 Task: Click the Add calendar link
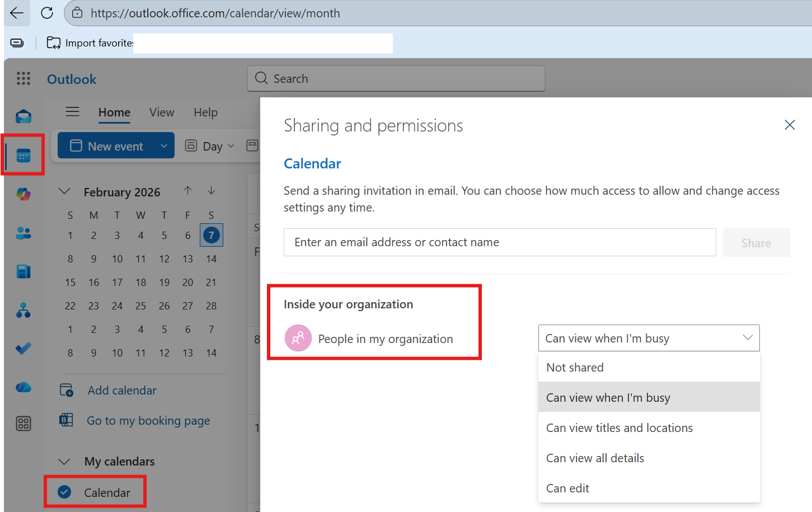tap(122, 391)
